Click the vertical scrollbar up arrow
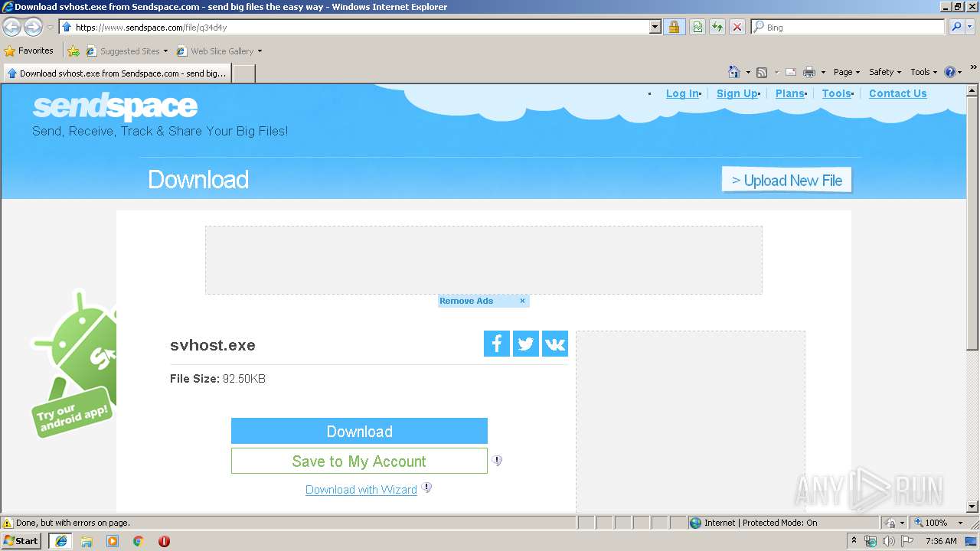 (972, 90)
